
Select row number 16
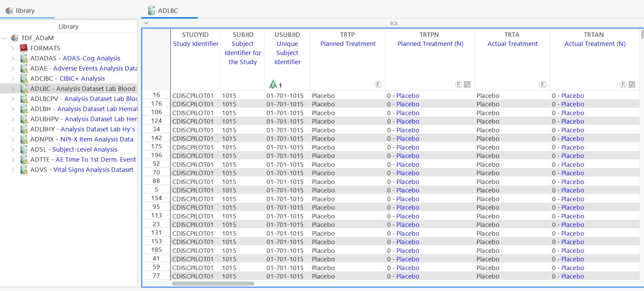click(x=156, y=95)
